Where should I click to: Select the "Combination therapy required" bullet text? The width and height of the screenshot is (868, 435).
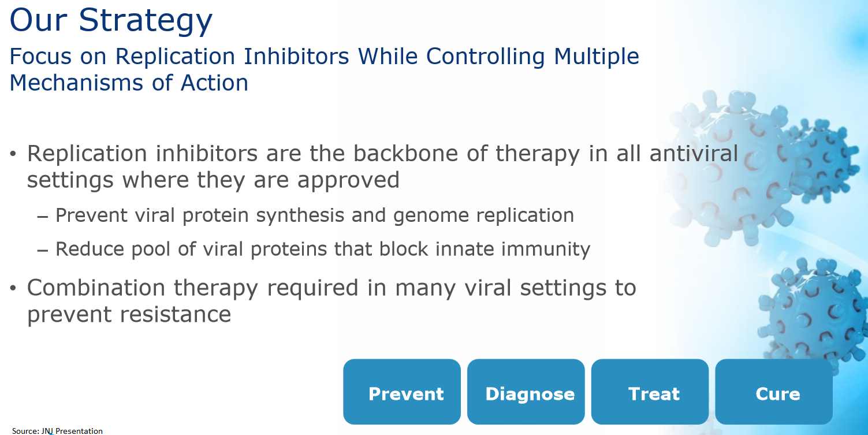click(x=331, y=301)
